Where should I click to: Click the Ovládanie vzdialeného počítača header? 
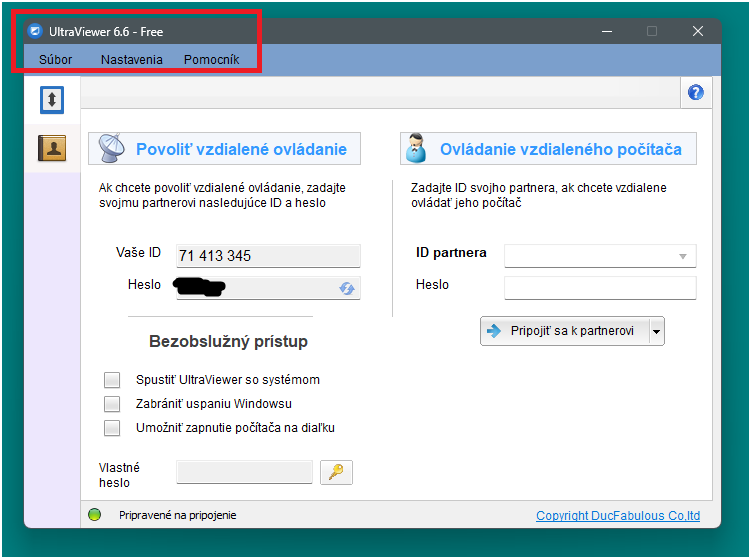point(548,149)
